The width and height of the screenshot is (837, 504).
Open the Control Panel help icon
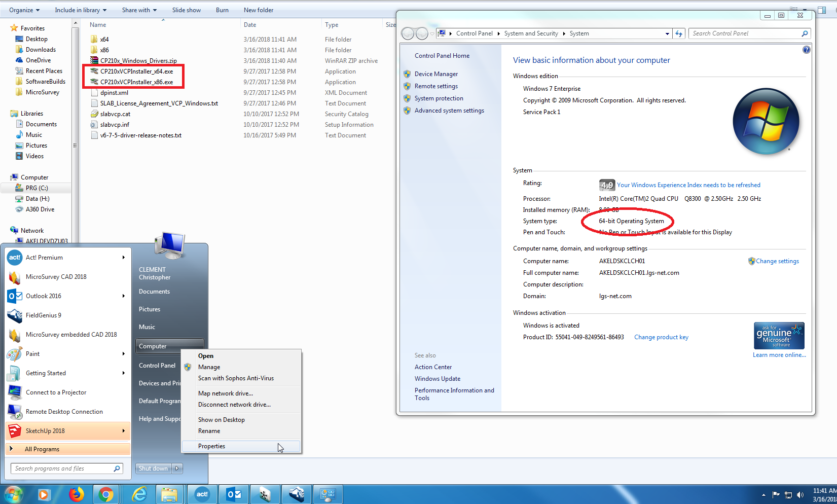click(x=806, y=50)
